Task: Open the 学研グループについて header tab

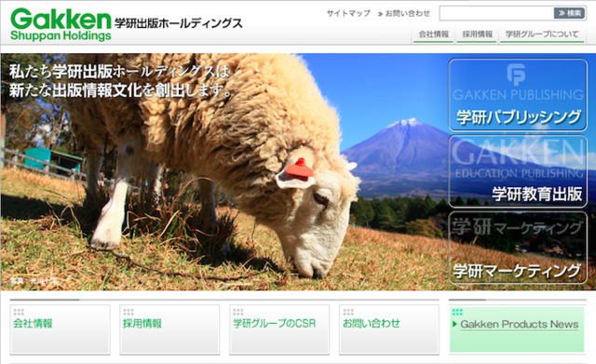Action: (x=542, y=34)
